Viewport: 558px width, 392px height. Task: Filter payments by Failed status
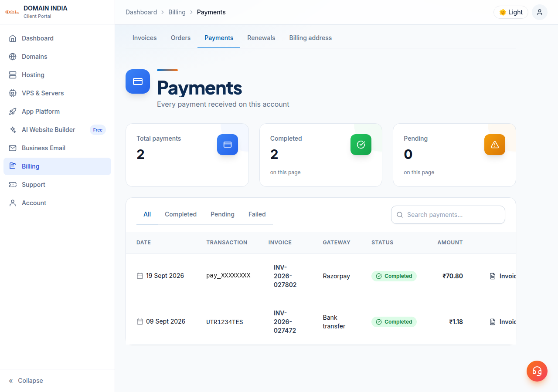click(257, 214)
